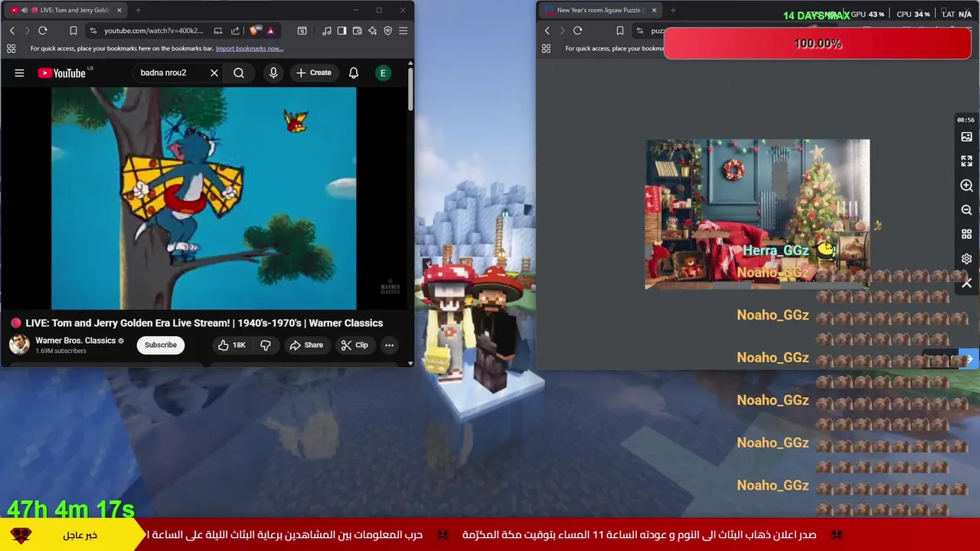
Task: Click the install/cast icon in YouTube address bar
Action: coord(218,31)
